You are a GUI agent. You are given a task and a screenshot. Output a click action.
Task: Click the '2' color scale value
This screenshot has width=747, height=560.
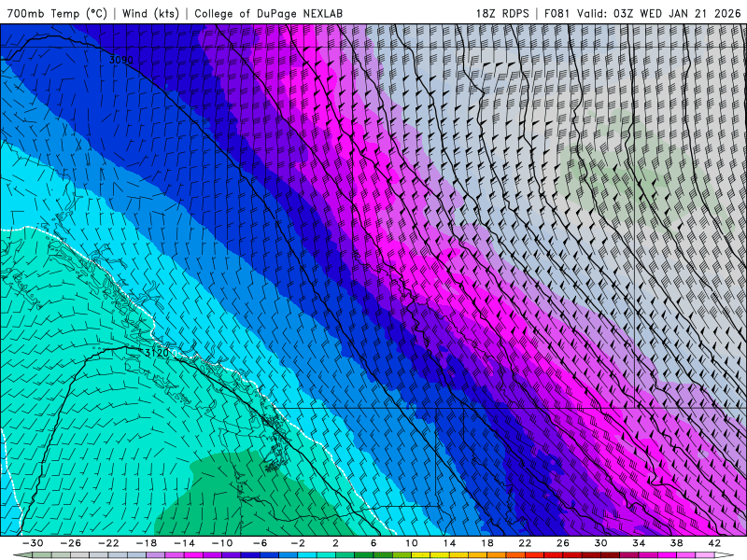tap(335, 543)
